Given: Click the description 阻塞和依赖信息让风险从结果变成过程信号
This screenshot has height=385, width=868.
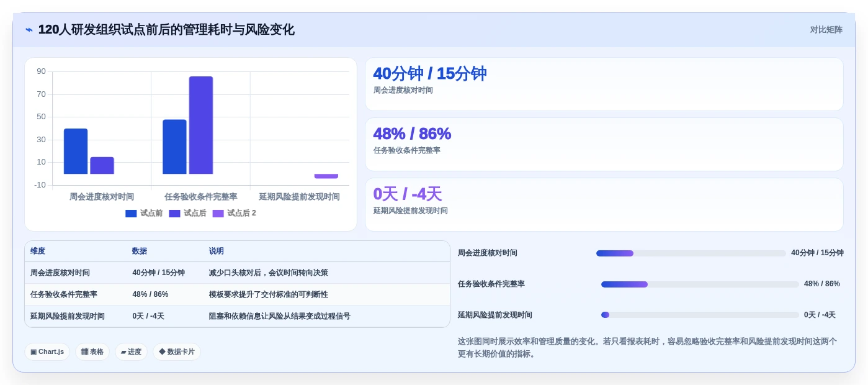Looking at the screenshot, I should pyautogui.click(x=280, y=316).
